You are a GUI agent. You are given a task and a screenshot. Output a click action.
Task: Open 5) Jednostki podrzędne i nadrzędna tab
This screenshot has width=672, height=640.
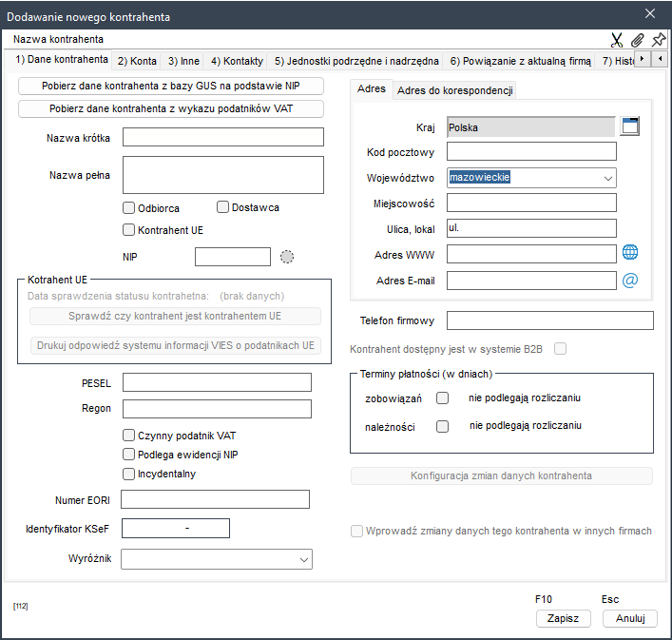tap(356, 61)
